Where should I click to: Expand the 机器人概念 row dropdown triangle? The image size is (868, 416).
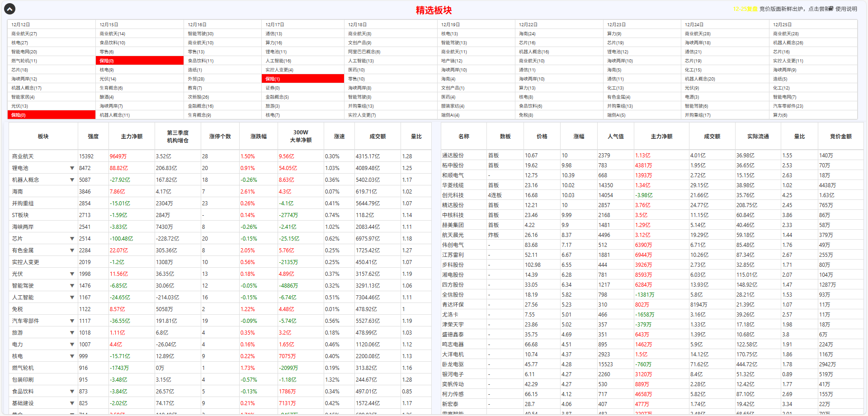(72, 180)
